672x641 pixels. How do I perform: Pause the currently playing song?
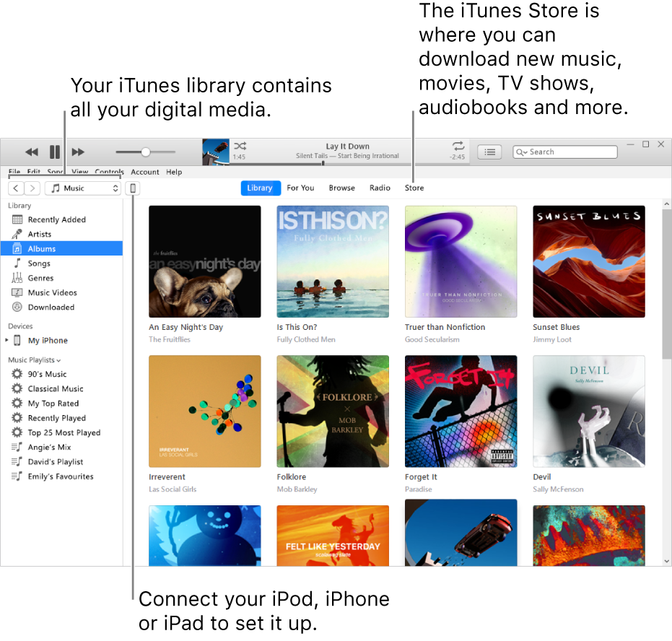pyautogui.click(x=54, y=152)
